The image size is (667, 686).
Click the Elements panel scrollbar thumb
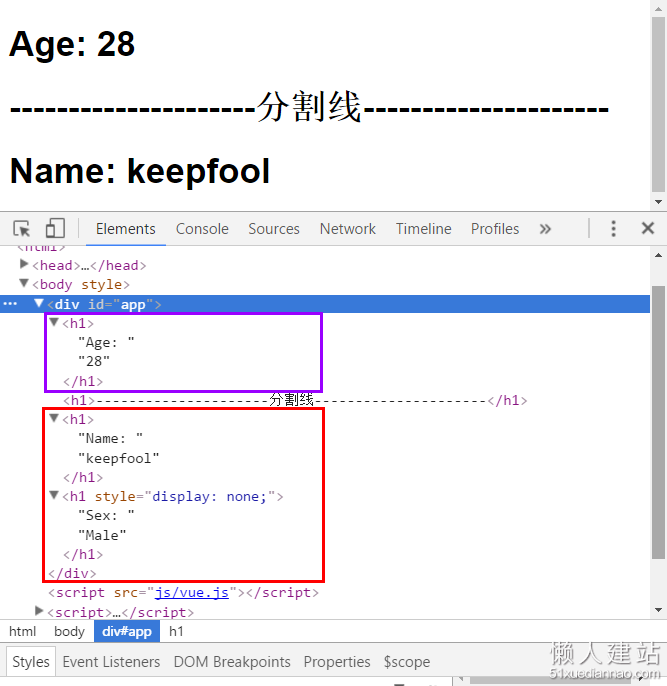[x=658, y=422]
